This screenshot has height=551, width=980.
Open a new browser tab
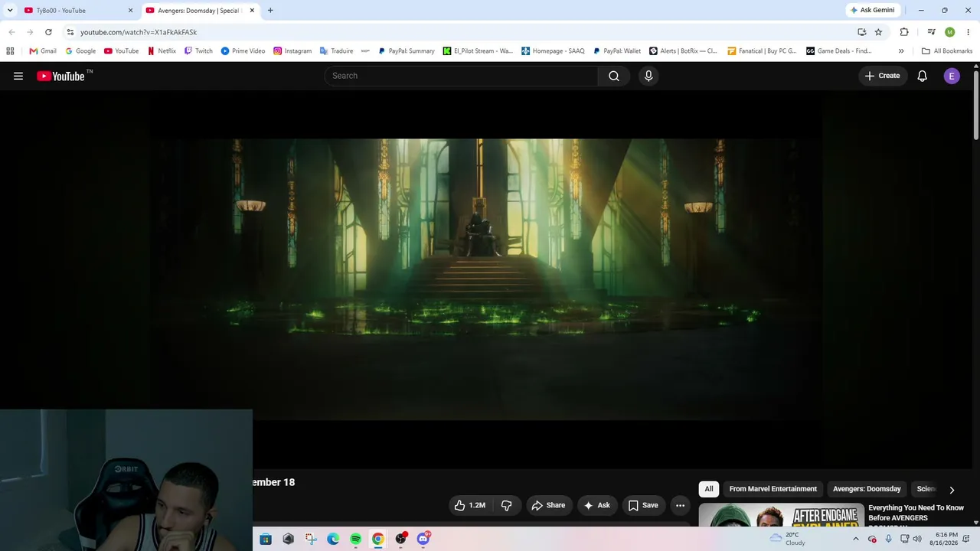coord(270,10)
